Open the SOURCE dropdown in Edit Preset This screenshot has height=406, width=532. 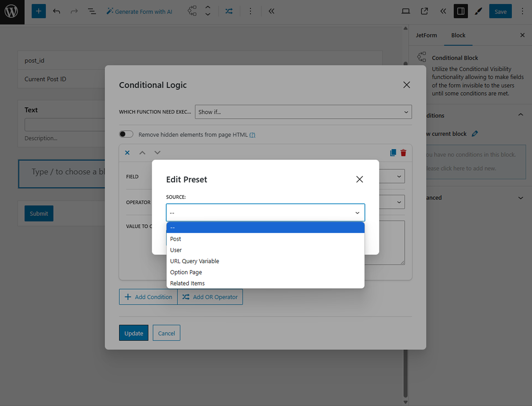265,212
